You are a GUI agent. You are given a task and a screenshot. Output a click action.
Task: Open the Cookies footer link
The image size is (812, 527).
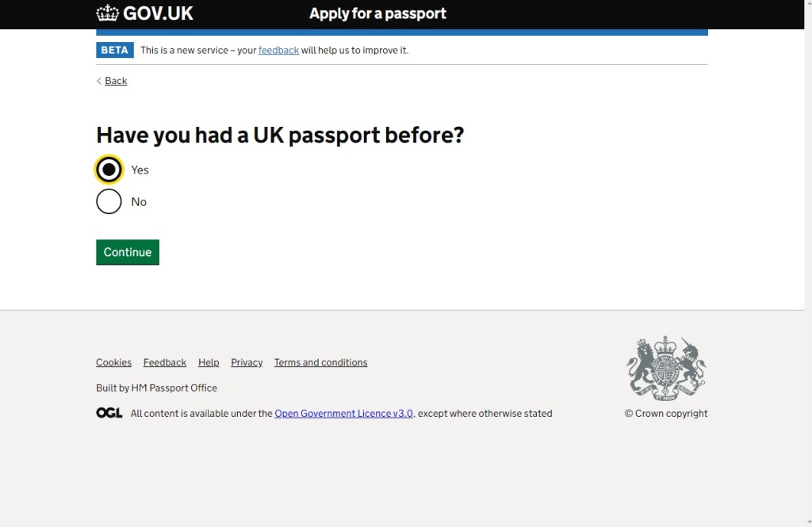coord(113,362)
